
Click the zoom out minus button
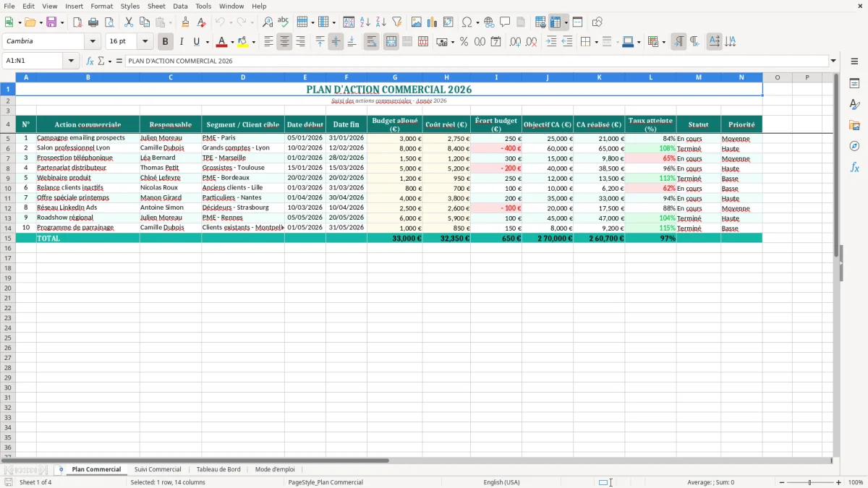click(x=782, y=482)
